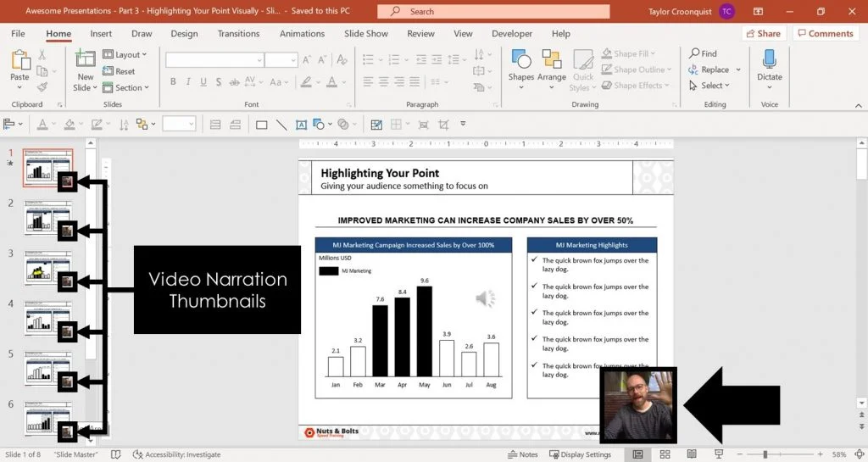The width and height of the screenshot is (868, 462).
Task: Click Accessibility: Investigate in status bar
Action: coord(176,454)
